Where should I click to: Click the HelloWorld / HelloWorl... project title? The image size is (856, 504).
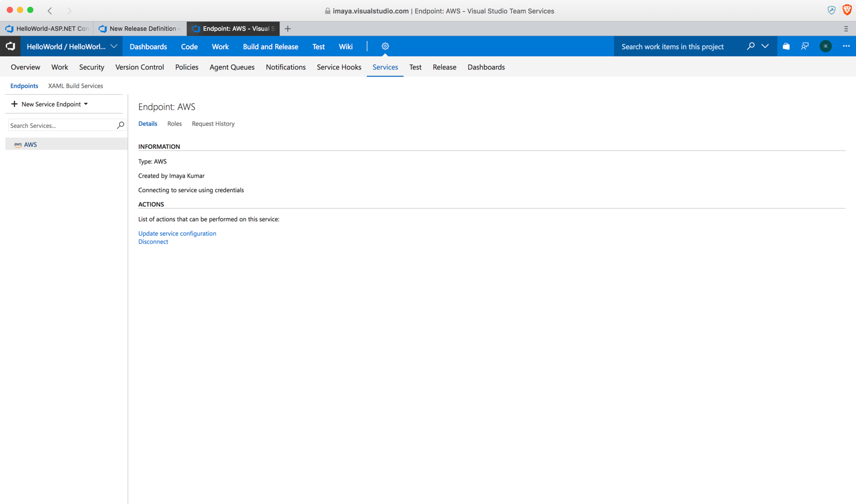tap(66, 47)
